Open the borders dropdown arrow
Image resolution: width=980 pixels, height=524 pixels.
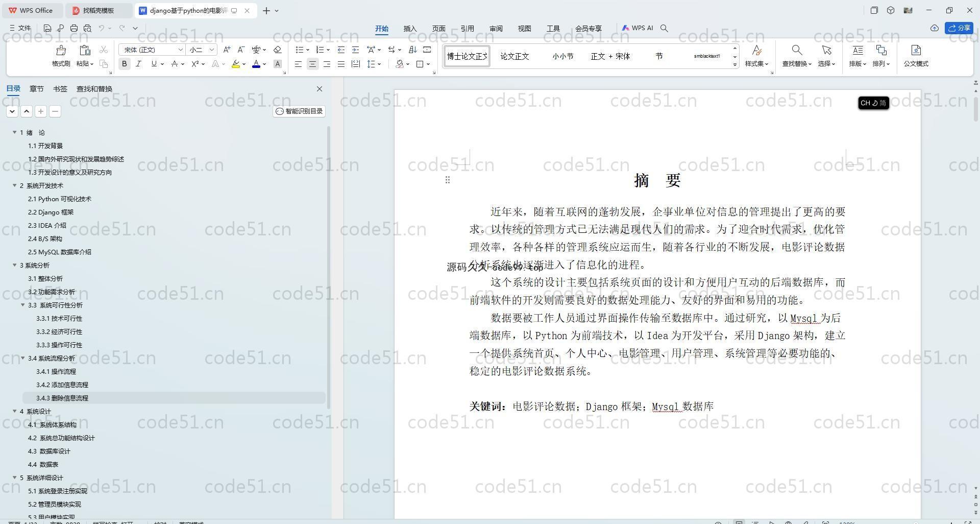pyautogui.click(x=428, y=64)
